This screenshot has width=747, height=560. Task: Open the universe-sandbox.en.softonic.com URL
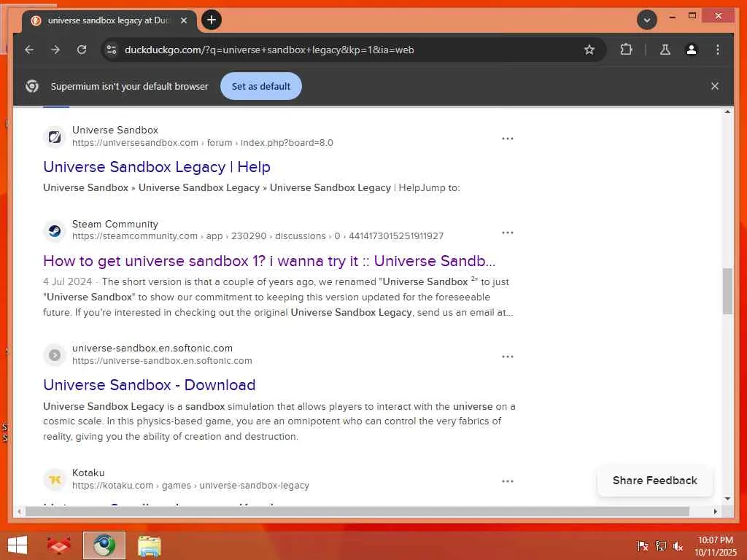tap(162, 361)
